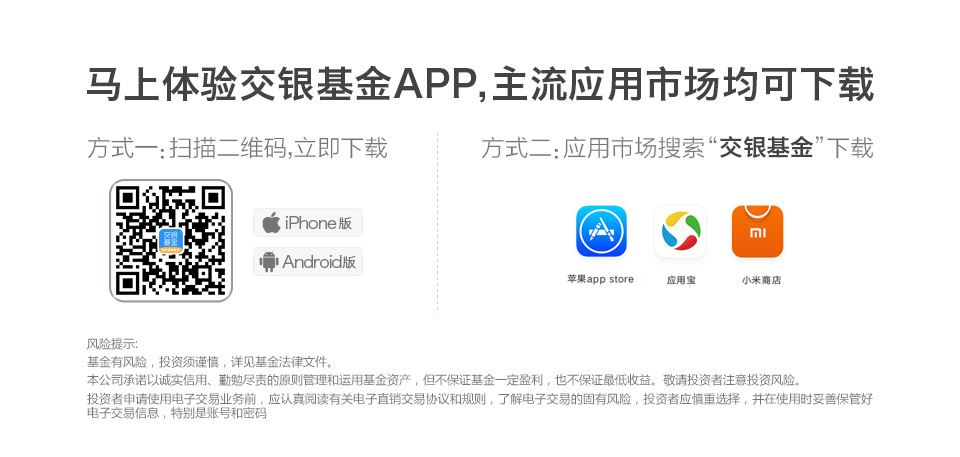Click the bold 交银基金 search keyword
Screen dimensions: 960x457
click(765, 148)
